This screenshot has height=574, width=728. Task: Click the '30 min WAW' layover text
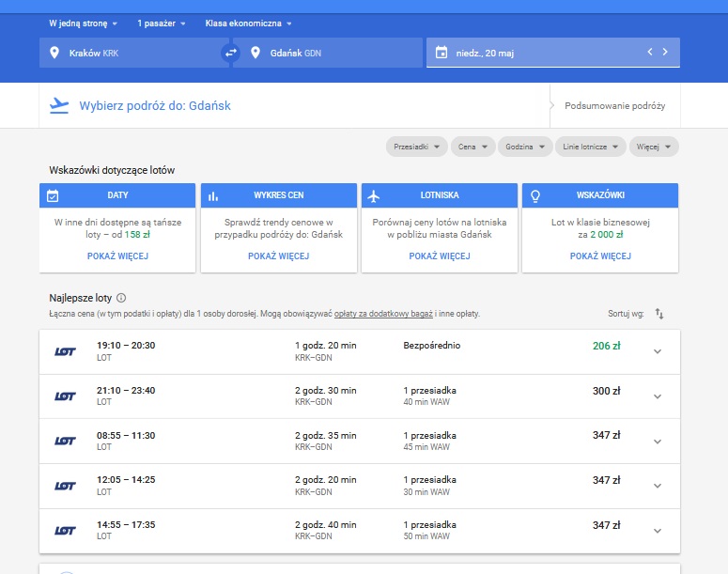(426, 492)
